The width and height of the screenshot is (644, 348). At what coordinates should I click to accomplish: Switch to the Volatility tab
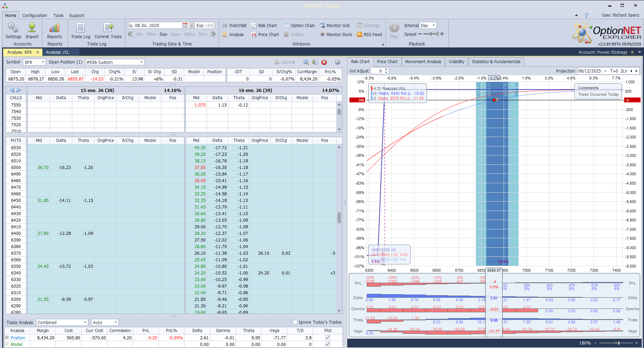(456, 62)
